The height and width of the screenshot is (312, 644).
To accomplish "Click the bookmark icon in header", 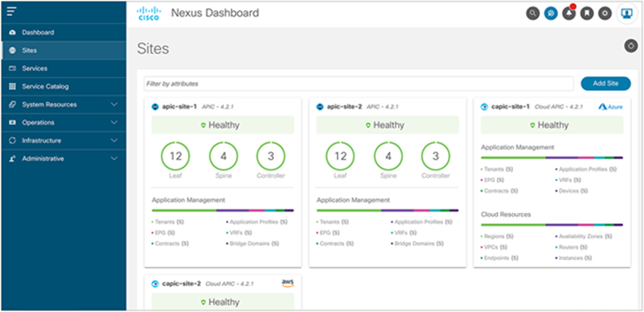I will click(587, 13).
